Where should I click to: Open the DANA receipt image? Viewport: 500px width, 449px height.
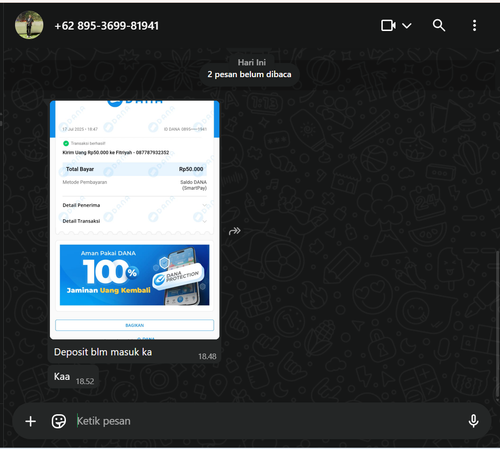click(x=135, y=220)
